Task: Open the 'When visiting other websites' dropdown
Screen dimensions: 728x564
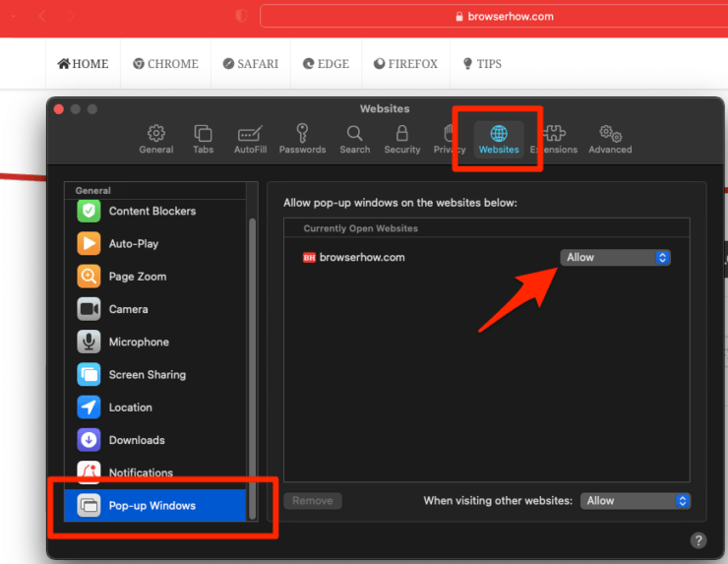Action: click(636, 500)
